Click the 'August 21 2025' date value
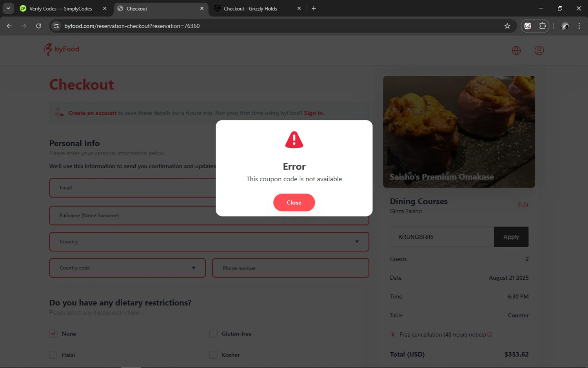Viewport: 588px width, 368px height. click(x=508, y=278)
